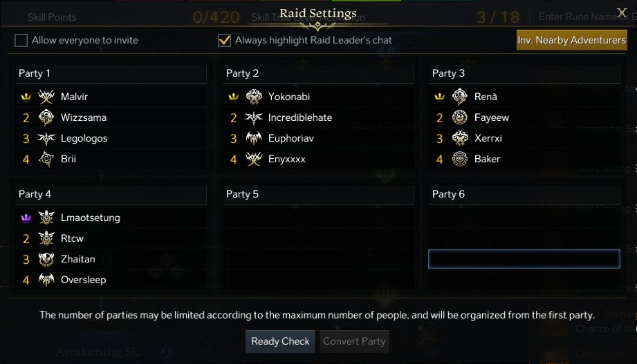Click the highlighted empty slot in Party 6
The width and height of the screenshot is (637, 364).
[524, 259]
